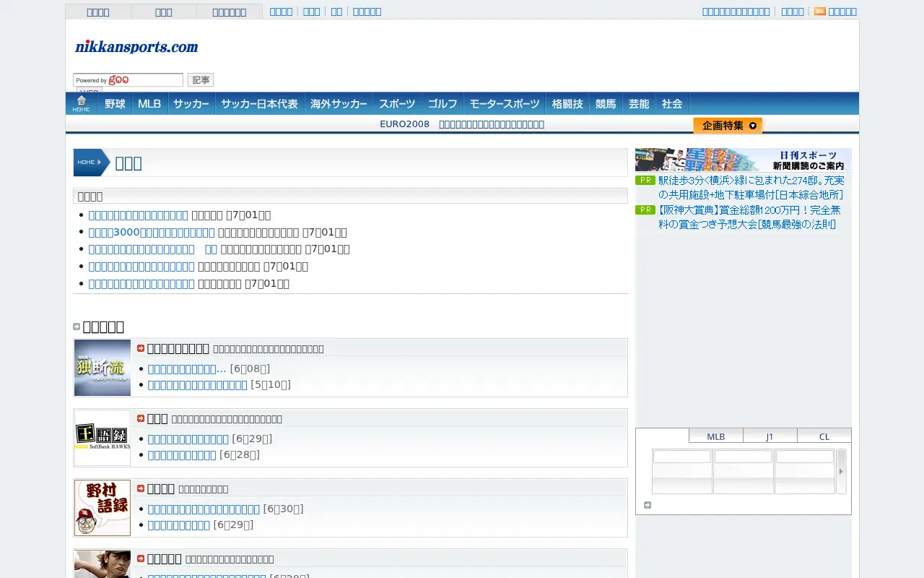
Task: Open the nikkansports.com logo link
Action: [x=136, y=47]
